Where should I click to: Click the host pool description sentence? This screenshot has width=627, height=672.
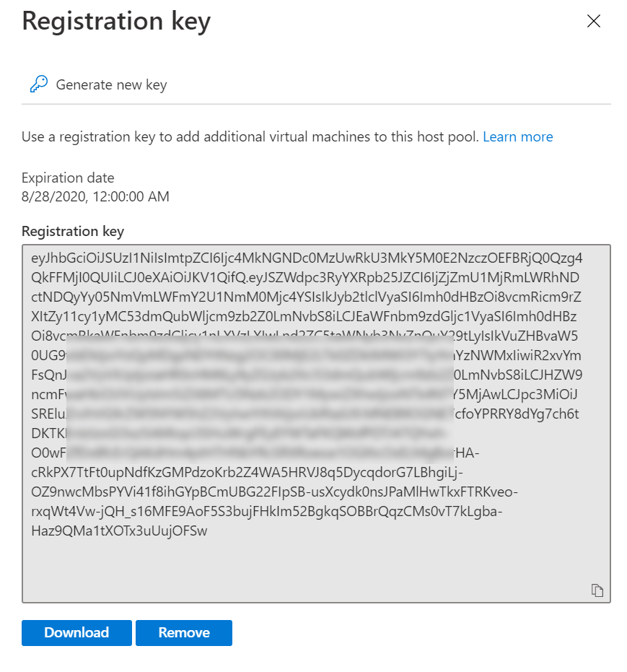click(250, 136)
